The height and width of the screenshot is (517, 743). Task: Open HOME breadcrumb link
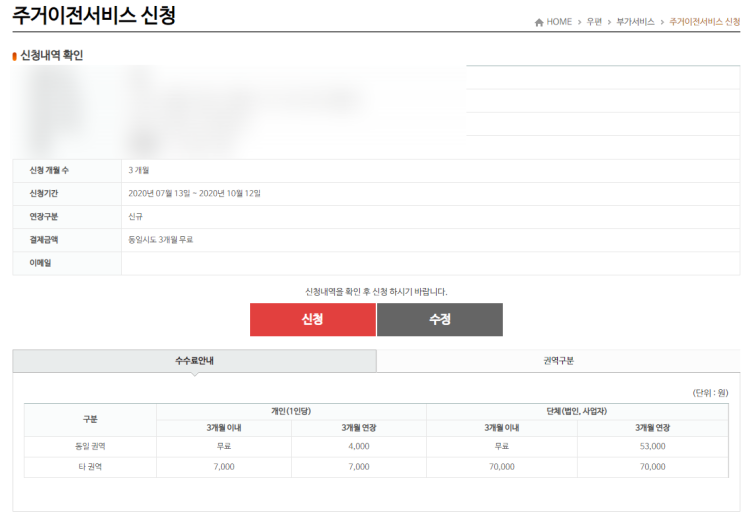pos(559,22)
